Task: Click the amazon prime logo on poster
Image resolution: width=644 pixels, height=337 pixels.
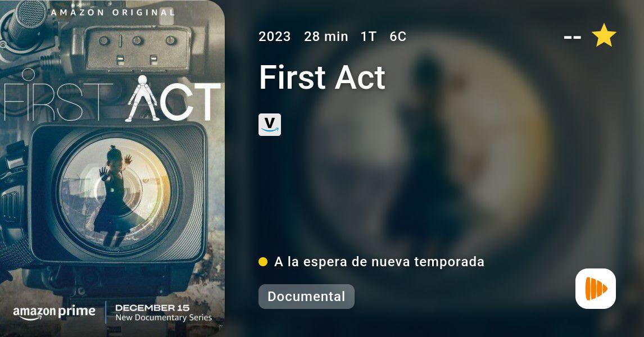Action: tap(54, 313)
